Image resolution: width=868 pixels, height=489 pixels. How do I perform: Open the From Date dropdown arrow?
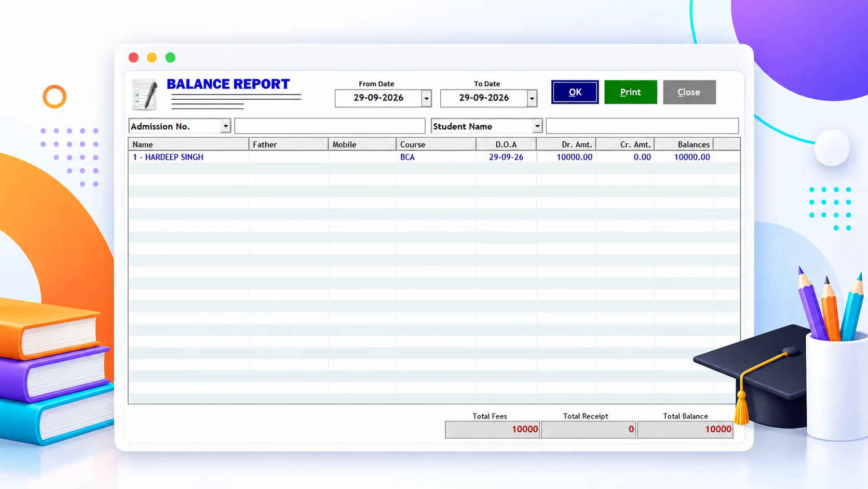click(x=426, y=98)
